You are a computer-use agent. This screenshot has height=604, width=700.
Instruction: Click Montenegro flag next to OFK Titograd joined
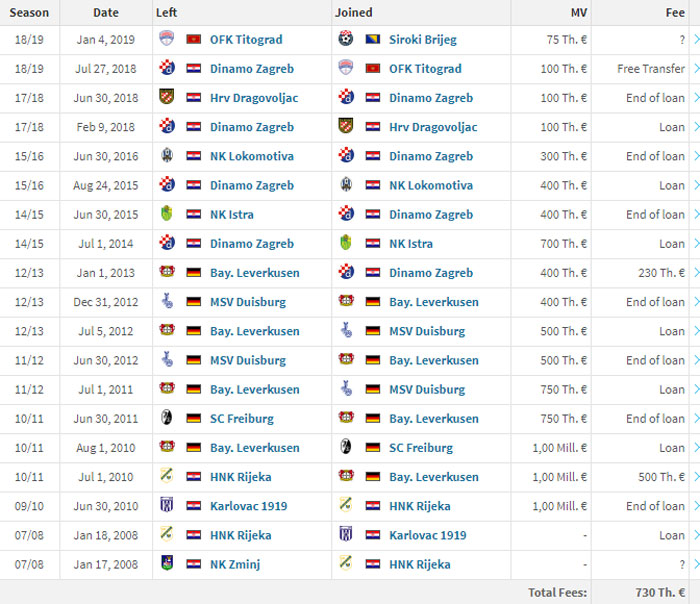pyautogui.click(x=372, y=68)
